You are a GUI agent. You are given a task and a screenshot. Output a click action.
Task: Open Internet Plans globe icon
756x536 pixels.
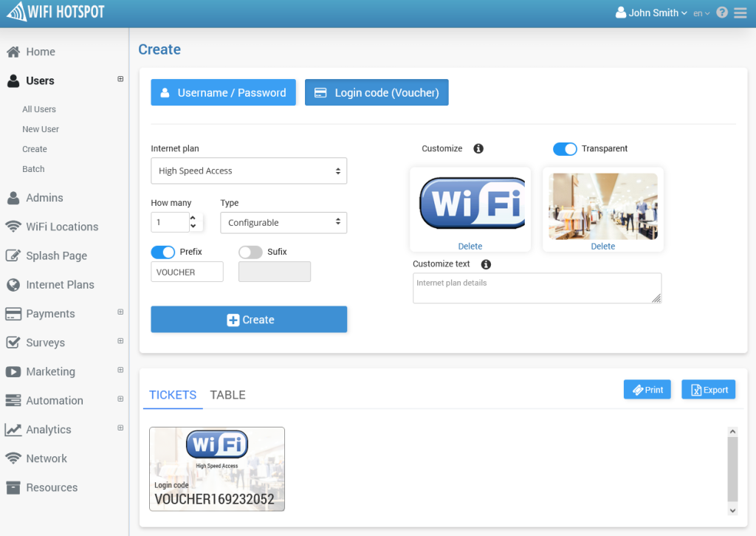(x=13, y=285)
